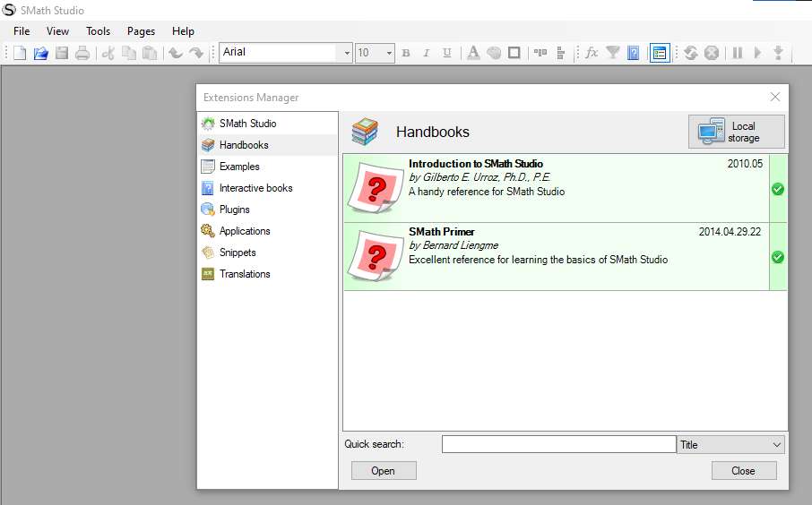Click green check status of SMath Primer

[x=778, y=257]
